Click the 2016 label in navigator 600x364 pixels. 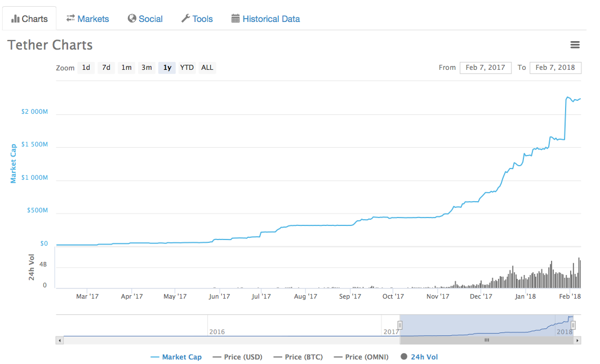[x=217, y=332]
